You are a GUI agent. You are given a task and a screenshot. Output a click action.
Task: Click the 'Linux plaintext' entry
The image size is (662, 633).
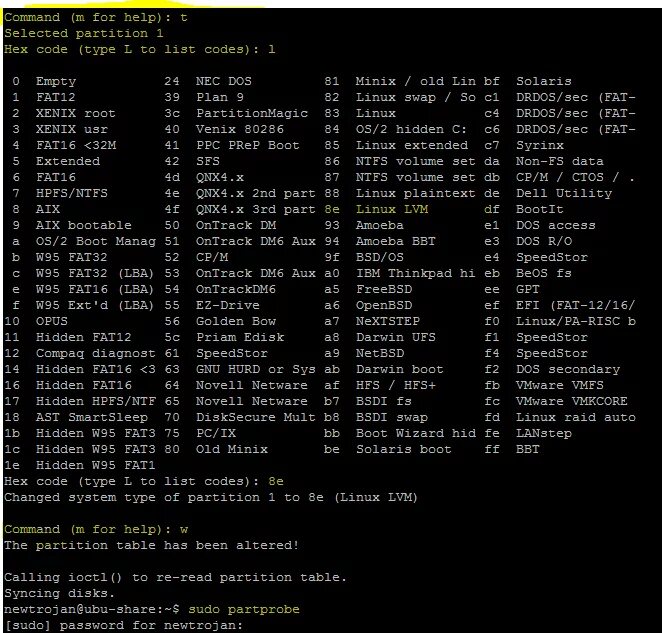click(x=415, y=193)
